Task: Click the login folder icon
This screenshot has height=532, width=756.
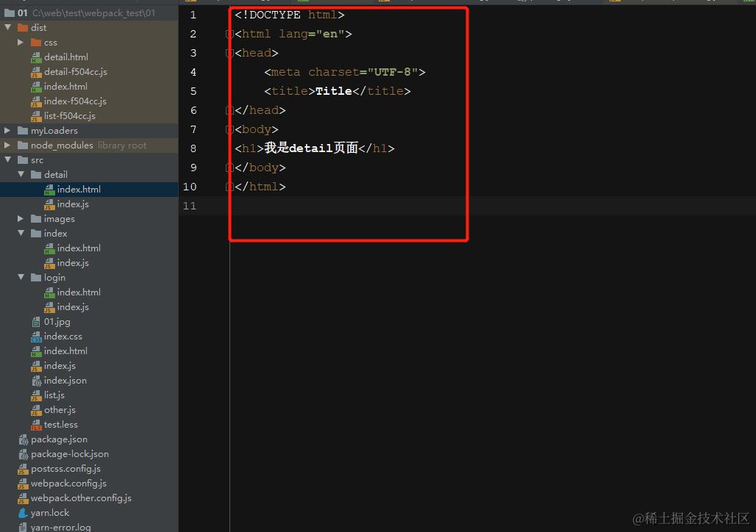Action: 36,277
